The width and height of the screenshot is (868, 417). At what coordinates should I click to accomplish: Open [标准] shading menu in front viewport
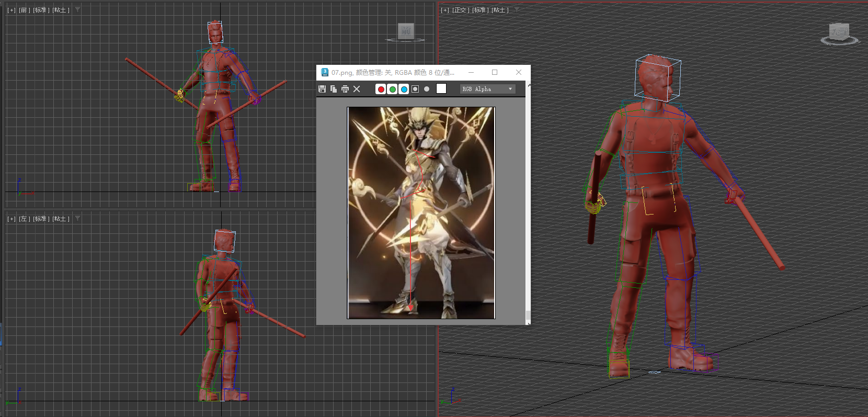pos(41,10)
